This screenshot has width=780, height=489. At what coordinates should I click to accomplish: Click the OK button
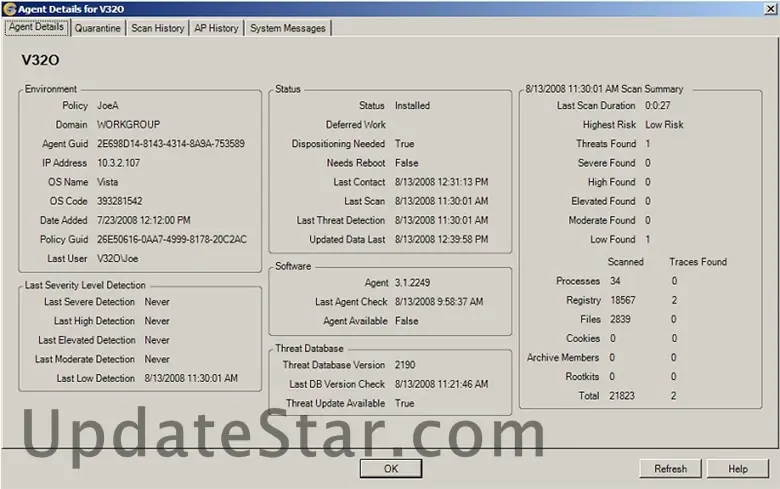(391, 469)
